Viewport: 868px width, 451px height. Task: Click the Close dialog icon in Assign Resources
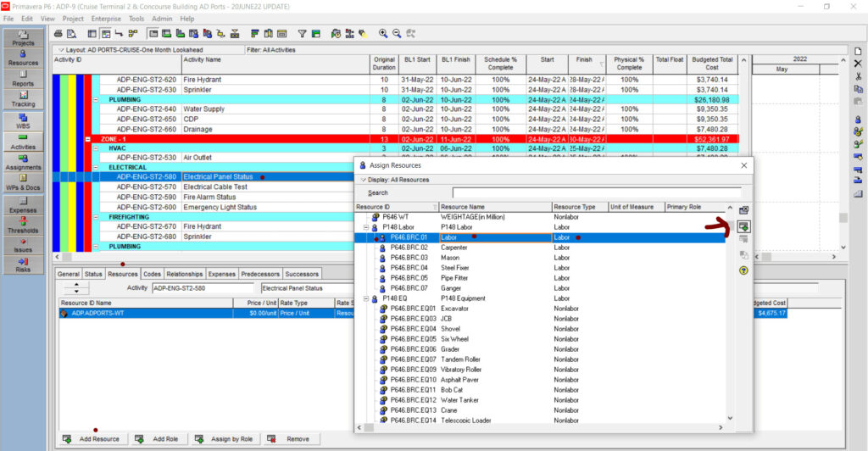pos(744,165)
